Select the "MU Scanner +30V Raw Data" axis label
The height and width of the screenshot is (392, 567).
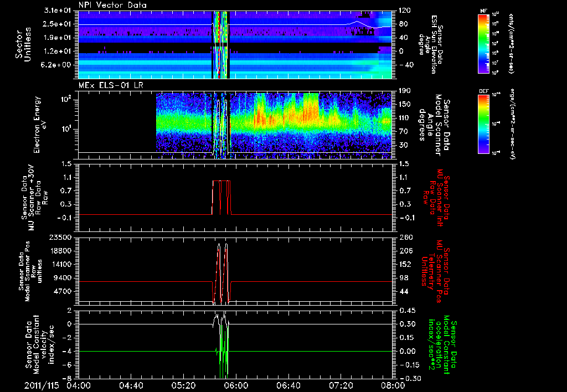pyautogui.click(x=34, y=198)
